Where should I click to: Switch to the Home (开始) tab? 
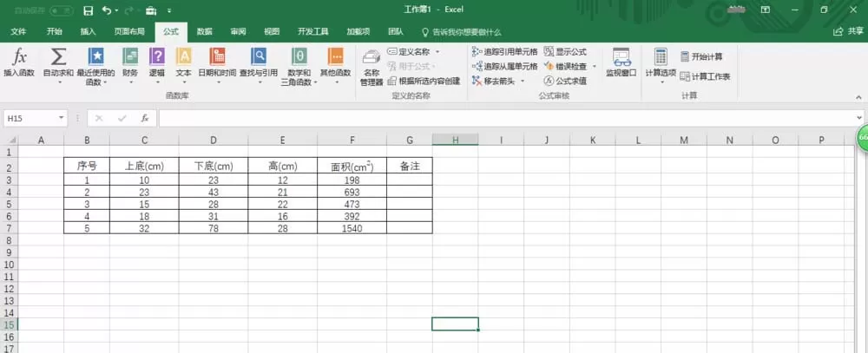(x=54, y=32)
